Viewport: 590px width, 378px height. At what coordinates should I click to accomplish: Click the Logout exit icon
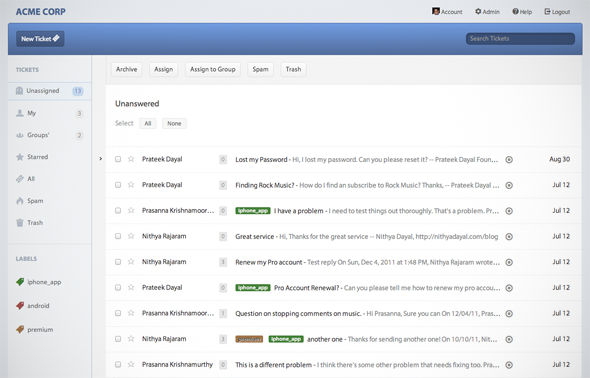(x=547, y=11)
